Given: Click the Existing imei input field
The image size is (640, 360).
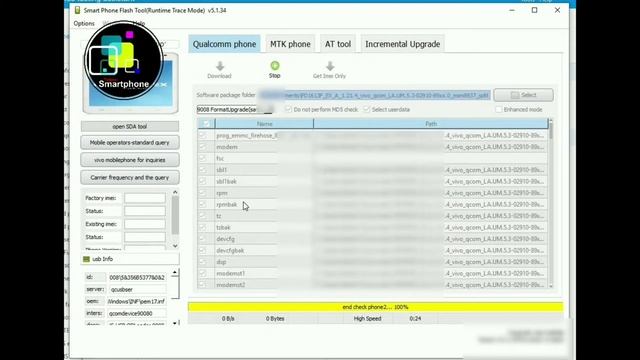Looking at the screenshot, I should pyautogui.click(x=145, y=224).
